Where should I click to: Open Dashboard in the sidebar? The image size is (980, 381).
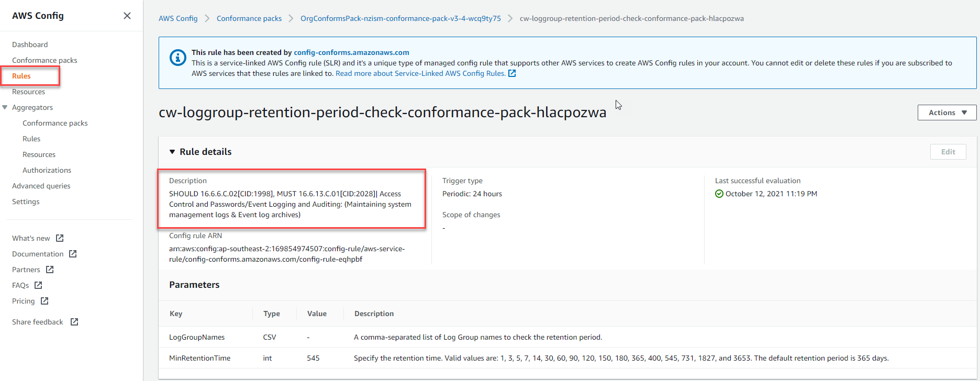point(30,44)
